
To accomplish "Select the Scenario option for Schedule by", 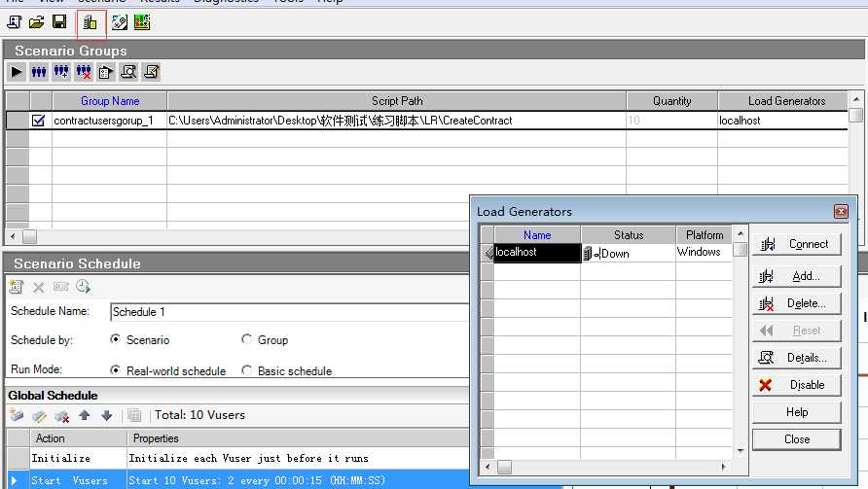I will click(115, 339).
